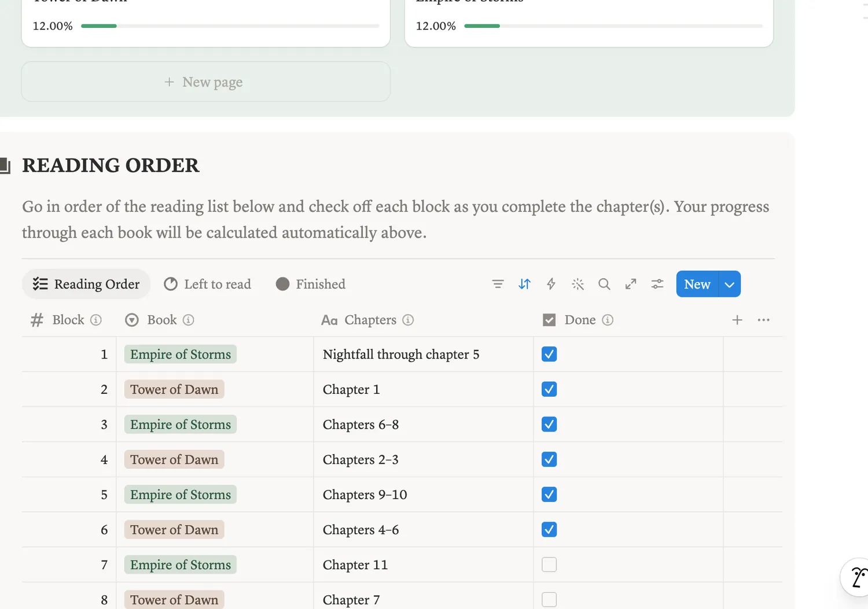
Task: Select the 'Chapter 1' cell
Action: coord(423,389)
